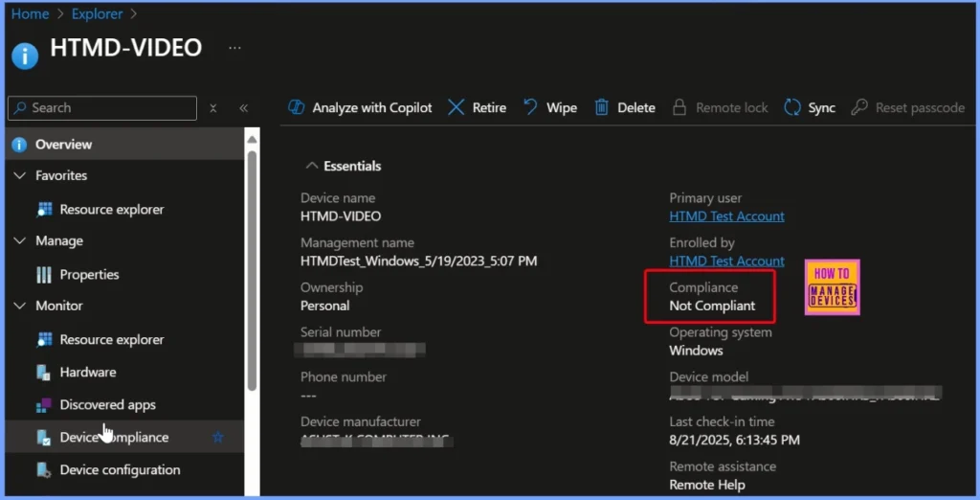
Task: Click the Overview info icon in sidebar
Action: [19, 145]
